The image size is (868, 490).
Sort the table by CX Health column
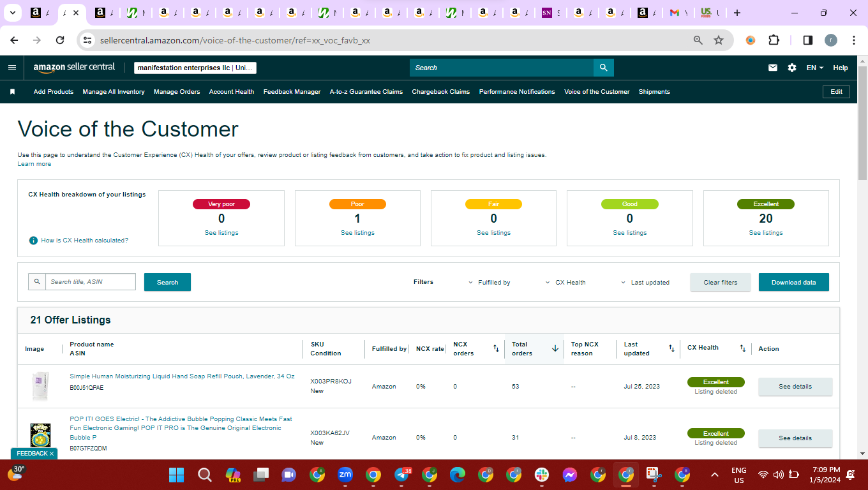click(743, 348)
